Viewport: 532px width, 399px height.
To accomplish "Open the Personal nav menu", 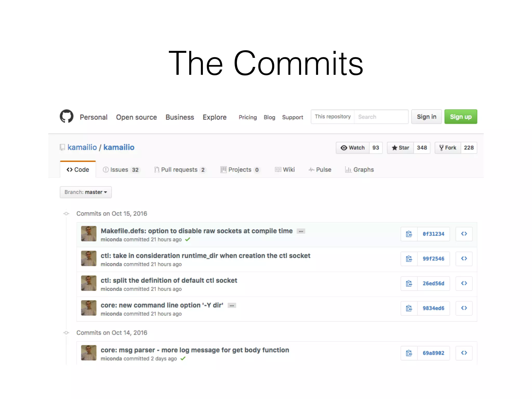I will [x=94, y=117].
